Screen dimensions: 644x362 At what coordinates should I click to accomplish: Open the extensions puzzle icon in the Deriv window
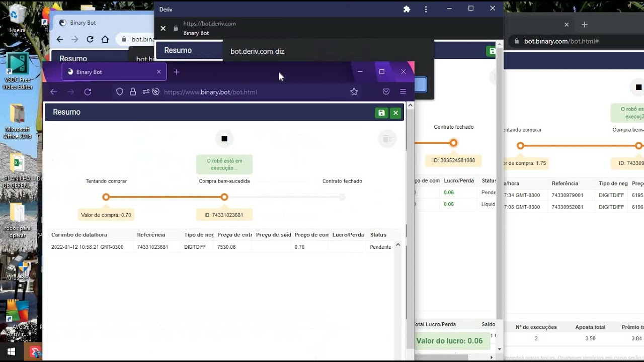(x=407, y=9)
